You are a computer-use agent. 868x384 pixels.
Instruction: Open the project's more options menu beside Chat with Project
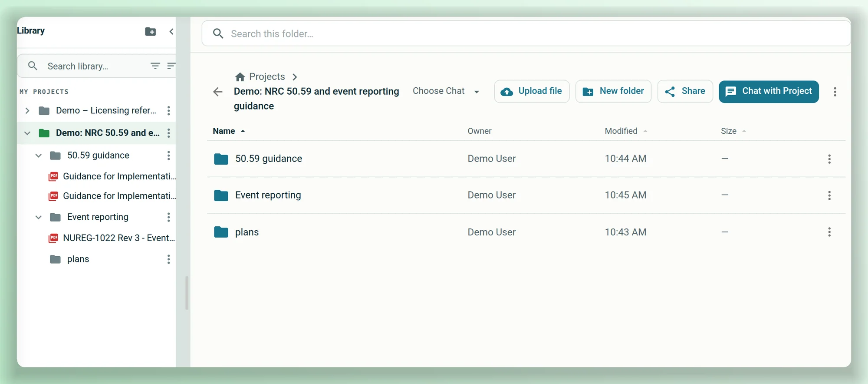(x=835, y=92)
